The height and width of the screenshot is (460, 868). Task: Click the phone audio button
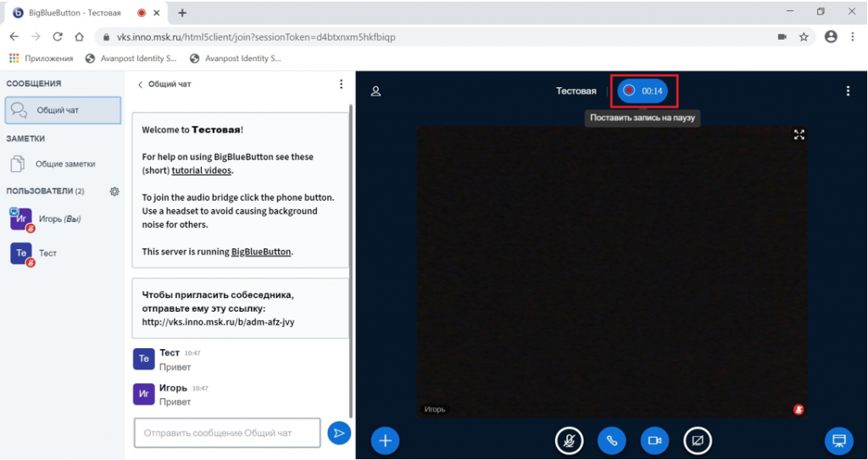click(x=611, y=441)
